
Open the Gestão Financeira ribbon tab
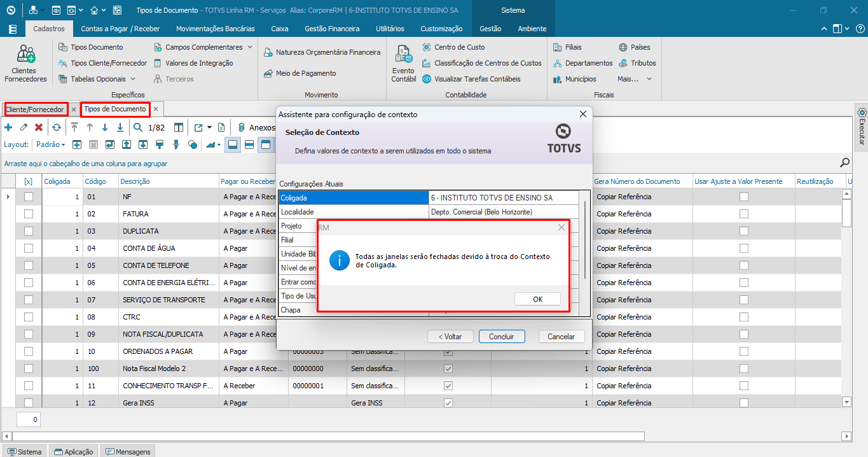point(332,29)
